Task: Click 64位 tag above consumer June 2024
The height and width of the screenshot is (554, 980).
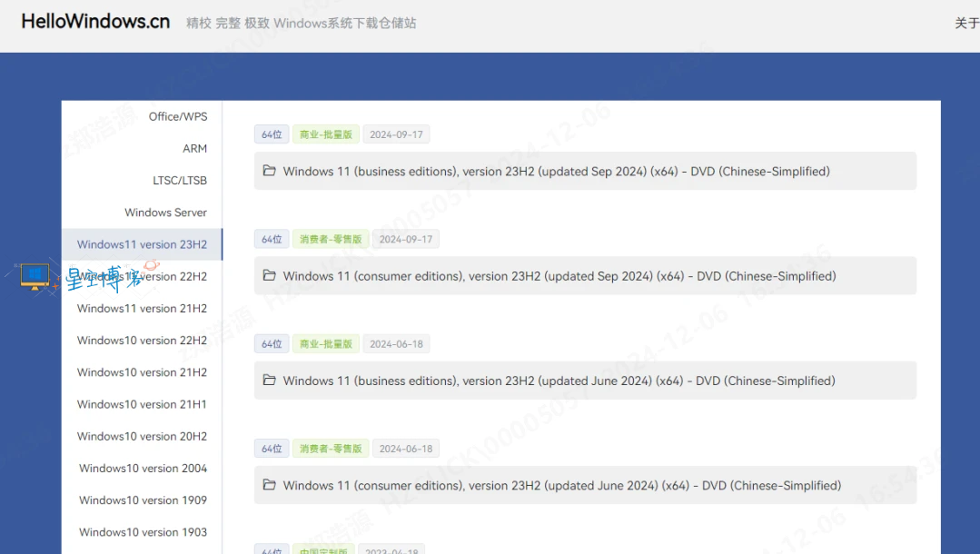Action: [x=272, y=449]
